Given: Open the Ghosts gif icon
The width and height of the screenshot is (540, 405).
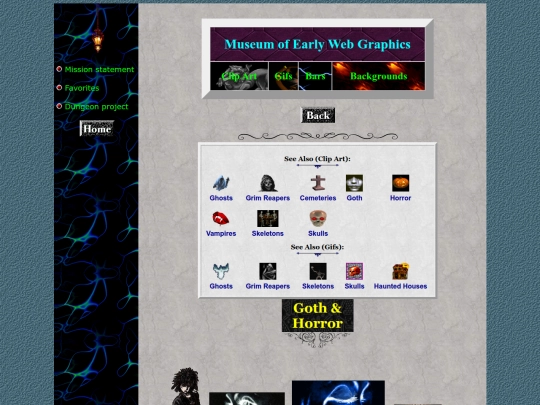Looking at the screenshot, I should pos(221,271).
